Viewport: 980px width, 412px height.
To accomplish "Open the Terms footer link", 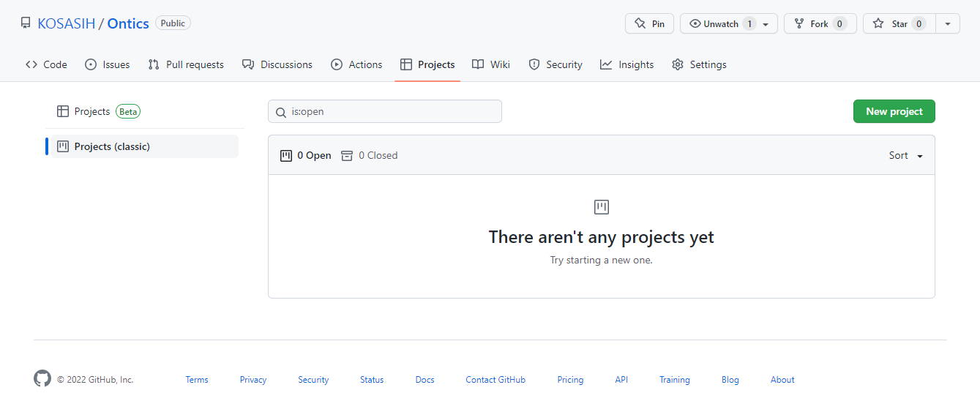I will pos(197,380).
